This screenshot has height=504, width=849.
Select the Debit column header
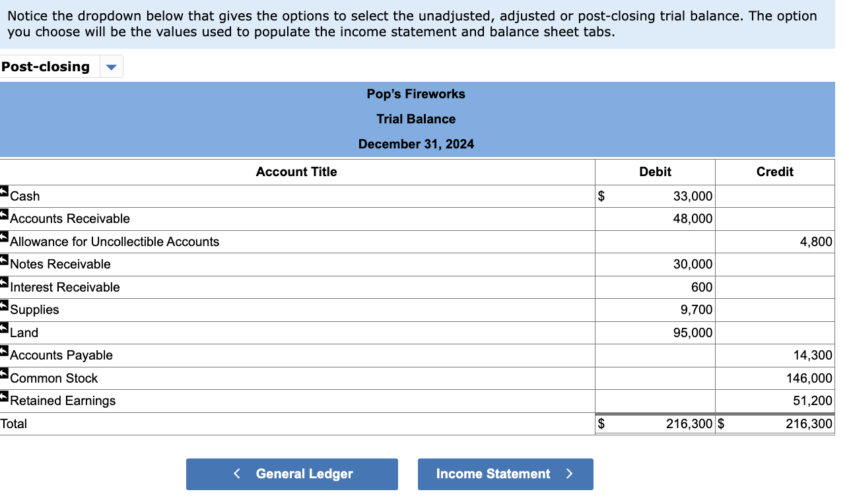[656, 172]
